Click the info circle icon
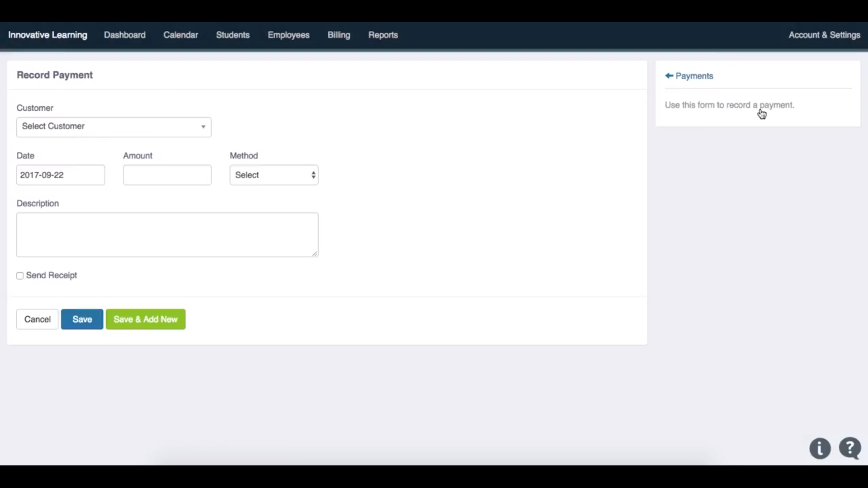This screenshot has height=488, width=868. click(820, 449)
